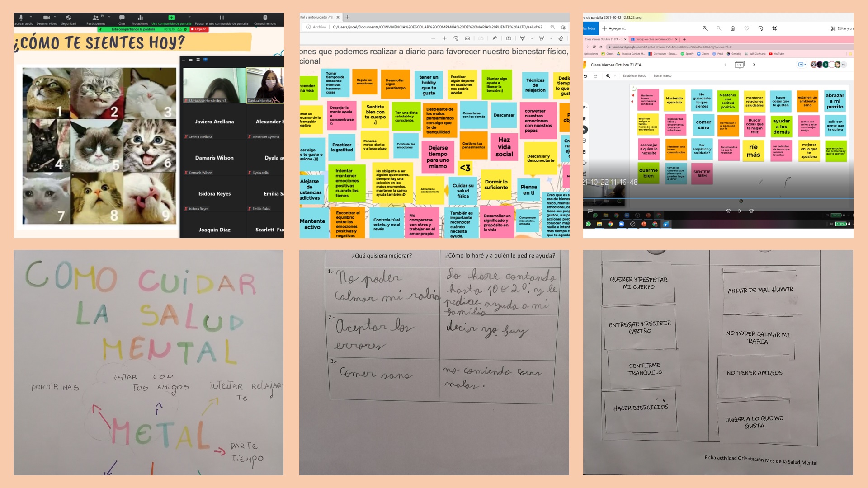This screenshot has height=488, width=868.
Task: Open Zoom Seguridad shield icon
Action: pyautogui.click(x=68, y=18)
